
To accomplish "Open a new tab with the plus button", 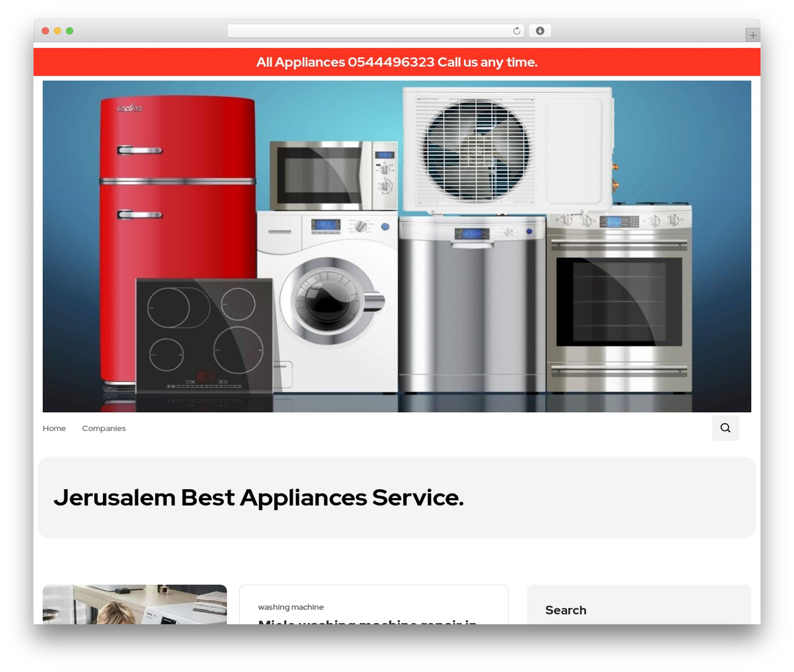I will 752,35.
